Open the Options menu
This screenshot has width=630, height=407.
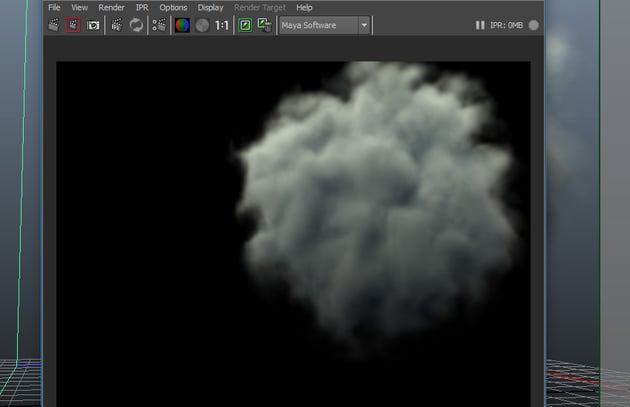173,8
